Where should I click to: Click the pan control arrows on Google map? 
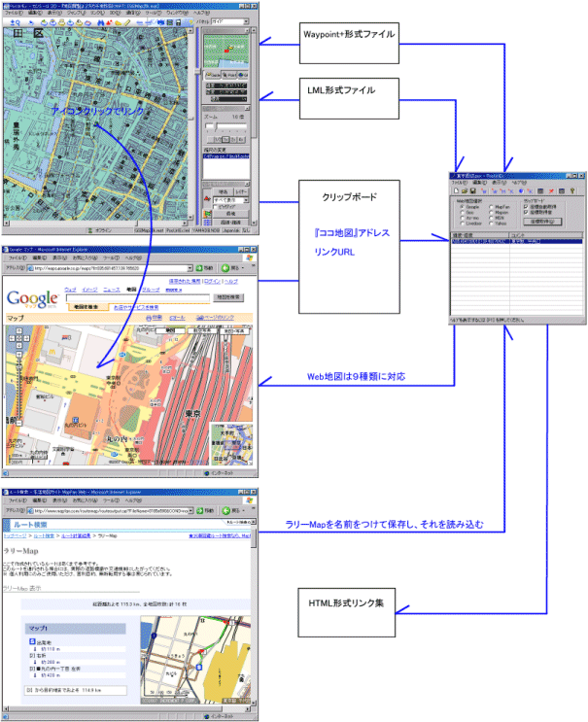18,338
